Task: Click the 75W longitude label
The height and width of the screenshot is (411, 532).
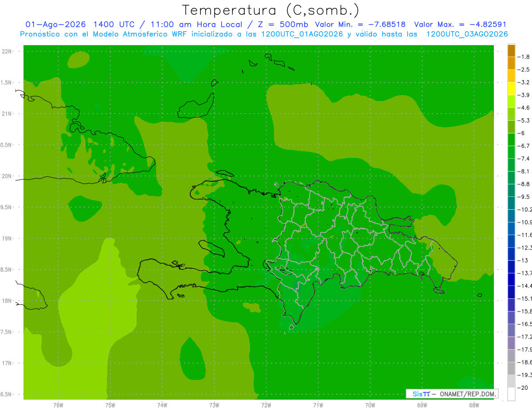Action: [x=110, y=405]
